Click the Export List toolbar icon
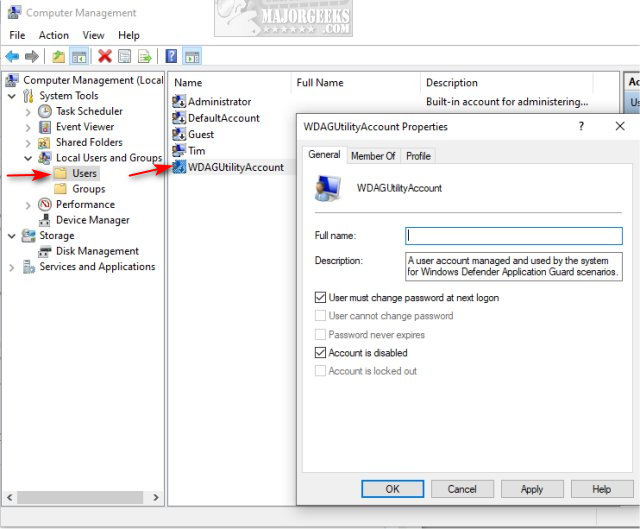Image resolution: width=640 pixels, height=529 pixels. 145,56
